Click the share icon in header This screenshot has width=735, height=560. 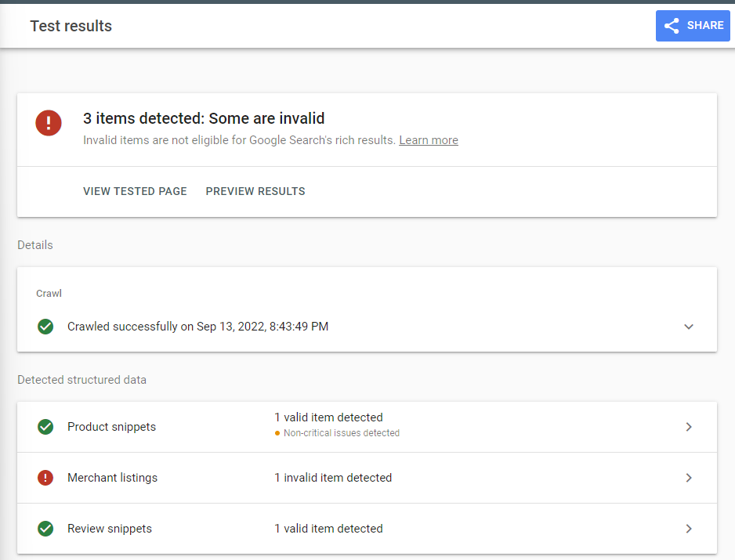pyautogui.click(x=672, y=26)
